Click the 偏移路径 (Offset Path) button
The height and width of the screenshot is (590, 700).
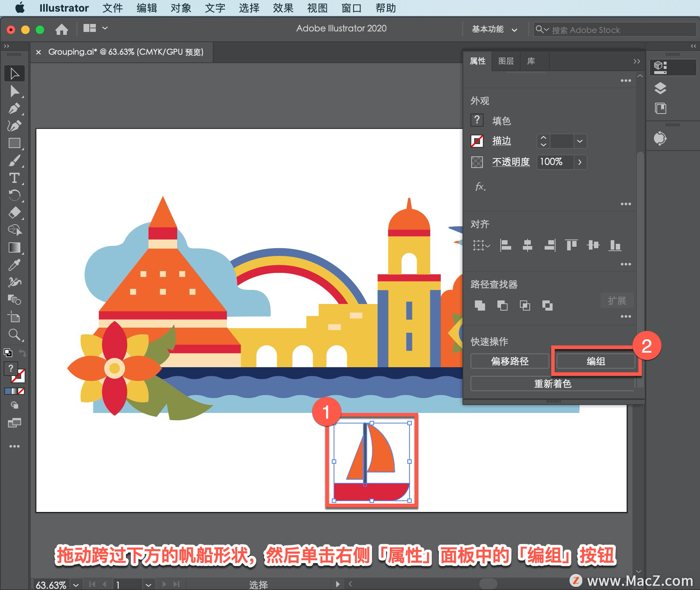coord(509,362)
